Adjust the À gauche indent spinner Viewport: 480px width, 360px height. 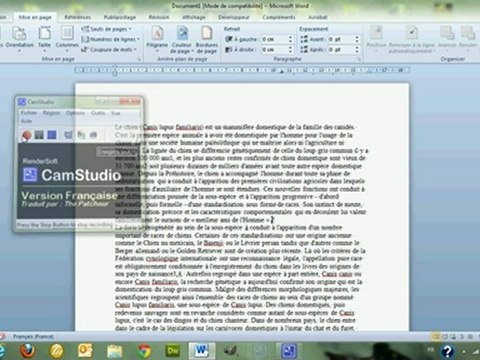click(291, 39)
